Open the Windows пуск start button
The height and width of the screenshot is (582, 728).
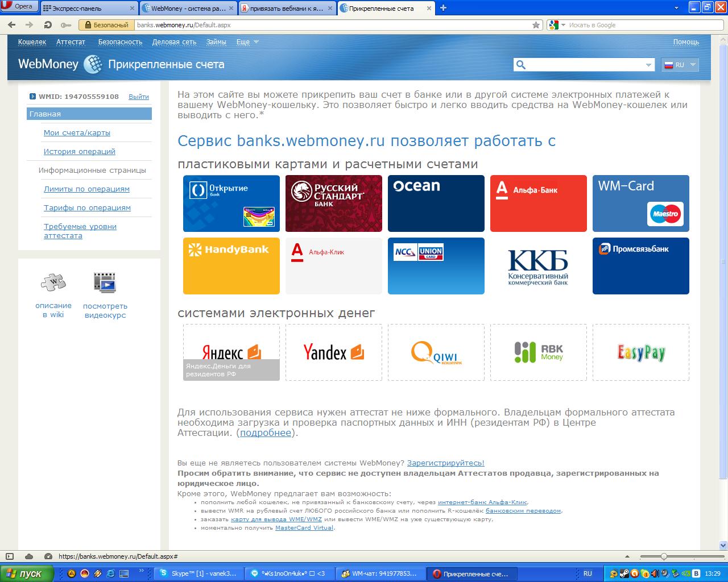(x=27, y=573)
